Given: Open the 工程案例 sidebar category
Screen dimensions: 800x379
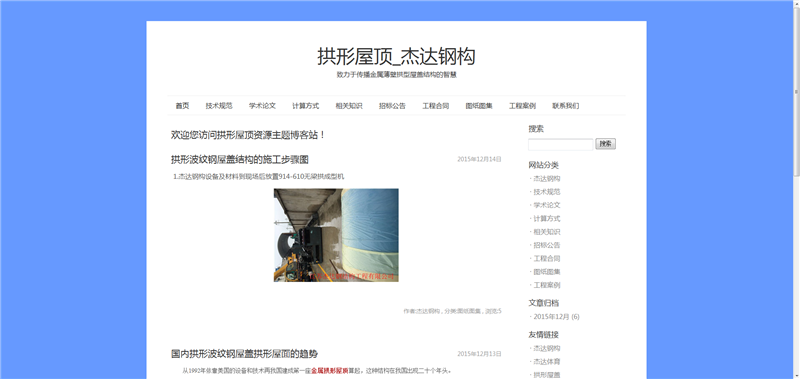Looking at the screenshot, I should pyautogui.click(x=547, y=285).
